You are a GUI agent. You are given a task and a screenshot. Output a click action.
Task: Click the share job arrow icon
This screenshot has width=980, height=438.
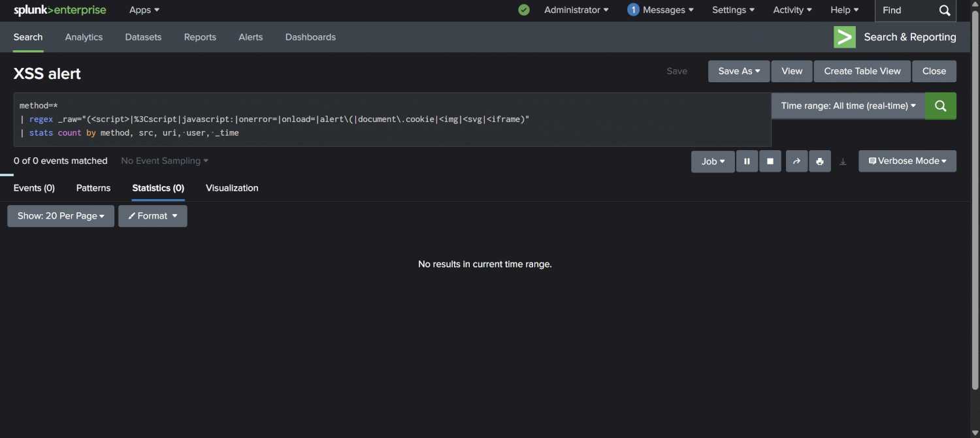(x=796, y=161)
